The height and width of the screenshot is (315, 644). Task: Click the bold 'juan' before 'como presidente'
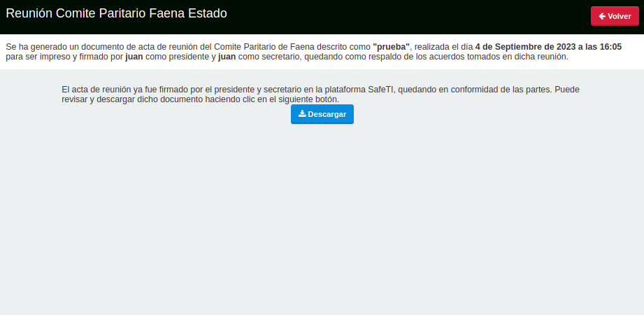tap(134, 57)
